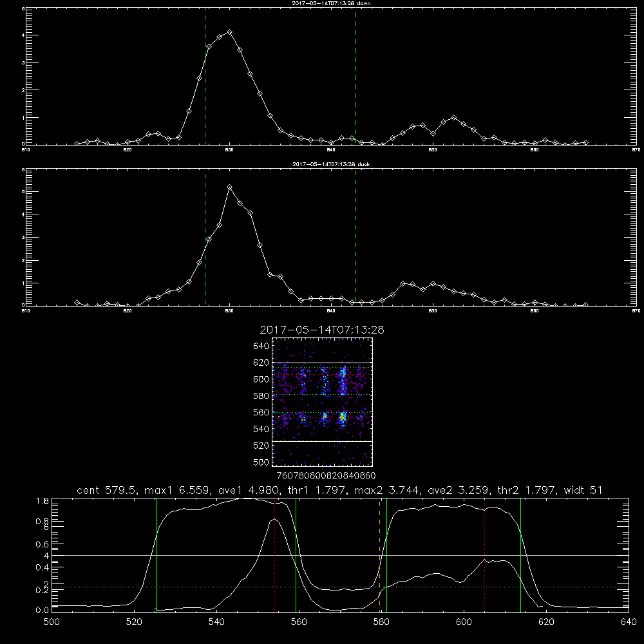The image size is (644, 644).
Task: Click the 840 x-axis label under the dusk plot
Action: (331, 311)
